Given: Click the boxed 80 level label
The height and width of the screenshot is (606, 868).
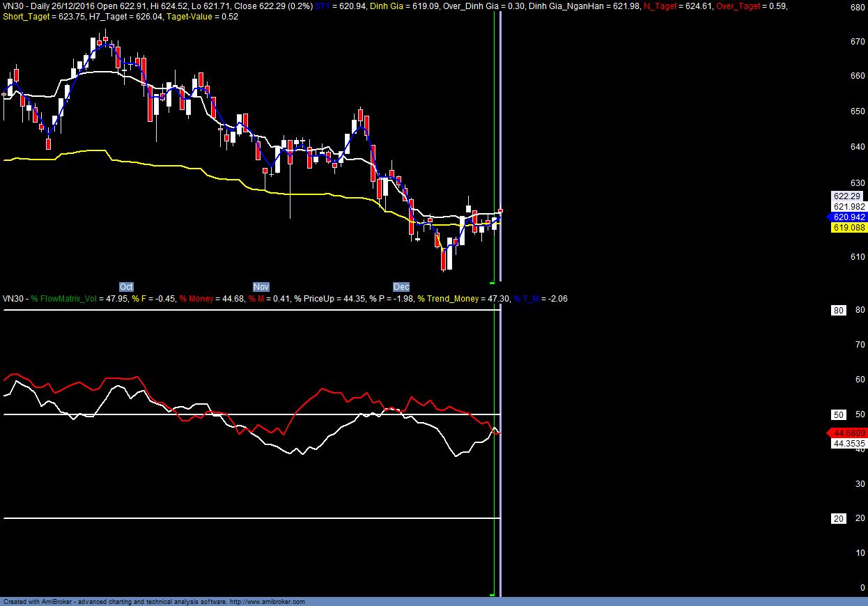Looking at the screenshot, I should pos(839,311).
